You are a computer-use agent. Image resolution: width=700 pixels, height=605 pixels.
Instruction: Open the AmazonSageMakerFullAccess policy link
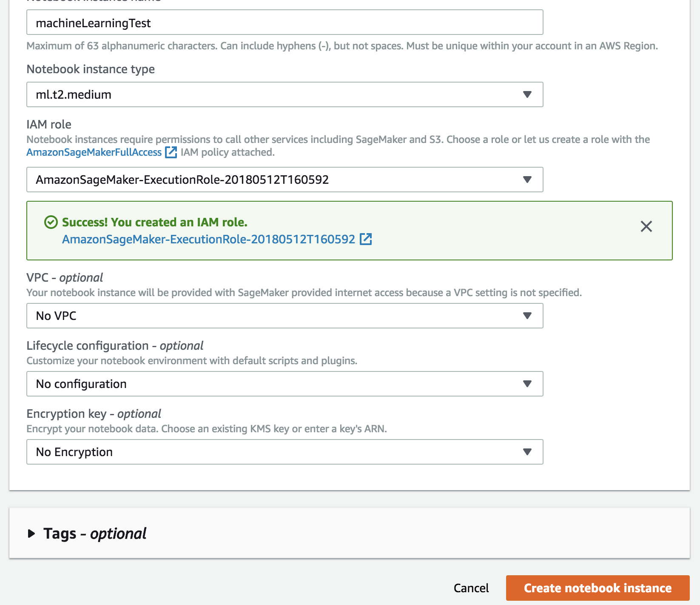(94, 152)
